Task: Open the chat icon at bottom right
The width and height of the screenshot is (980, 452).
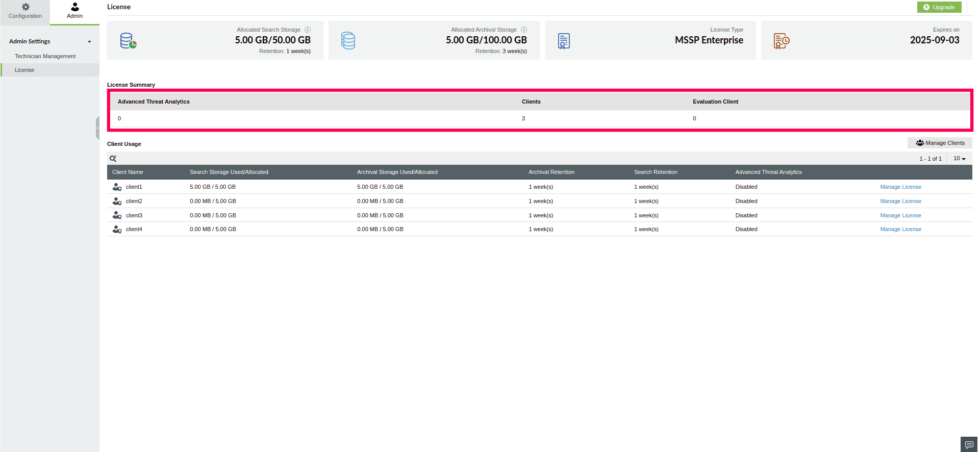Action: coord(969,444)
